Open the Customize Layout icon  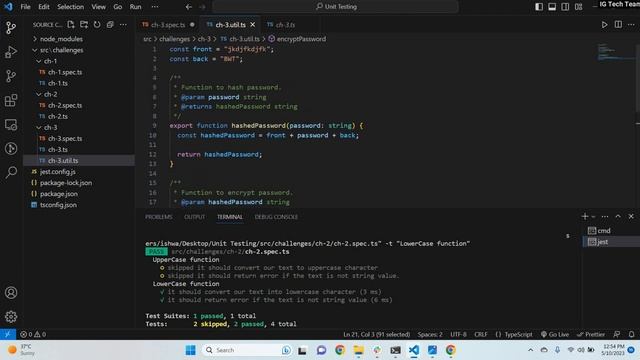coord(579,7)
